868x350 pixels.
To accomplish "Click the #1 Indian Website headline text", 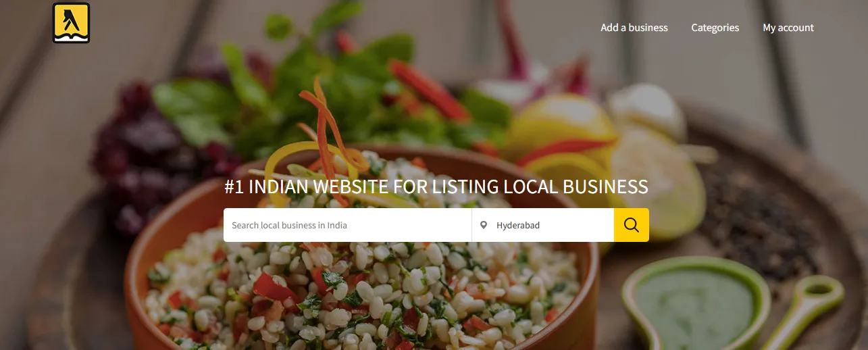I will [436, 187].
